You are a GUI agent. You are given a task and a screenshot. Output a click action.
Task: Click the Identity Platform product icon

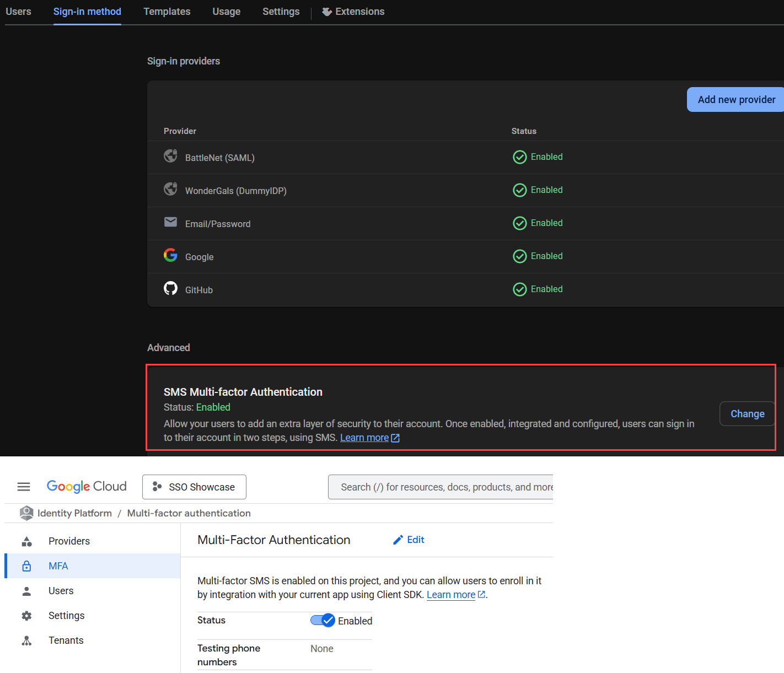[26, 513]
